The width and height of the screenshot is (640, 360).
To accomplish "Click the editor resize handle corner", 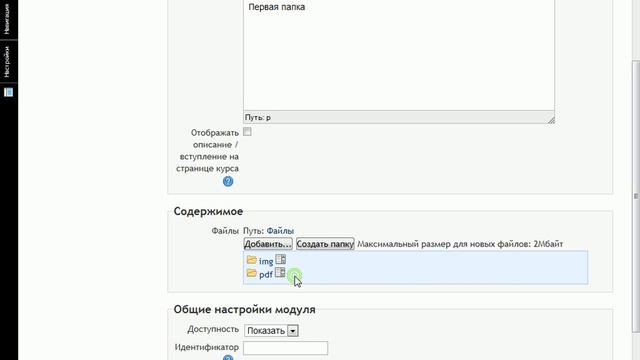I will [x=551, y=120].
